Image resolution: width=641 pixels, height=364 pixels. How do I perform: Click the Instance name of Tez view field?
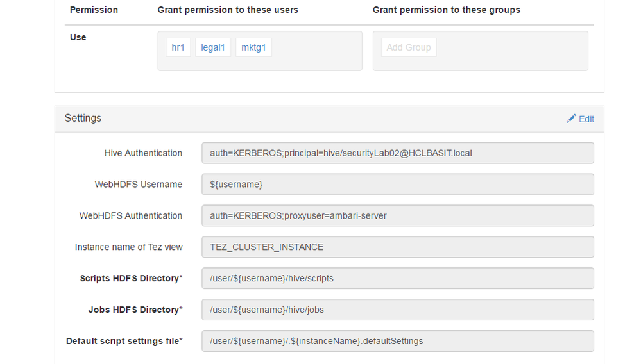pyautogui.click(x=397, y=247)
